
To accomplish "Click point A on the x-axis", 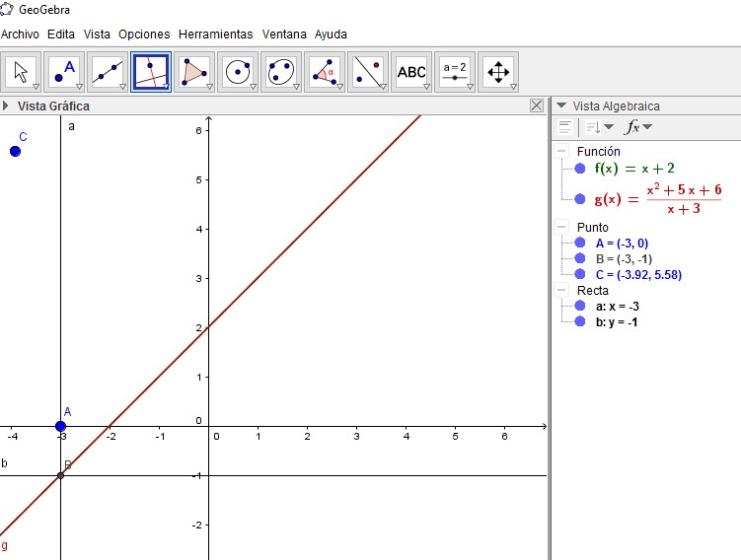I will tap(60, 426).
